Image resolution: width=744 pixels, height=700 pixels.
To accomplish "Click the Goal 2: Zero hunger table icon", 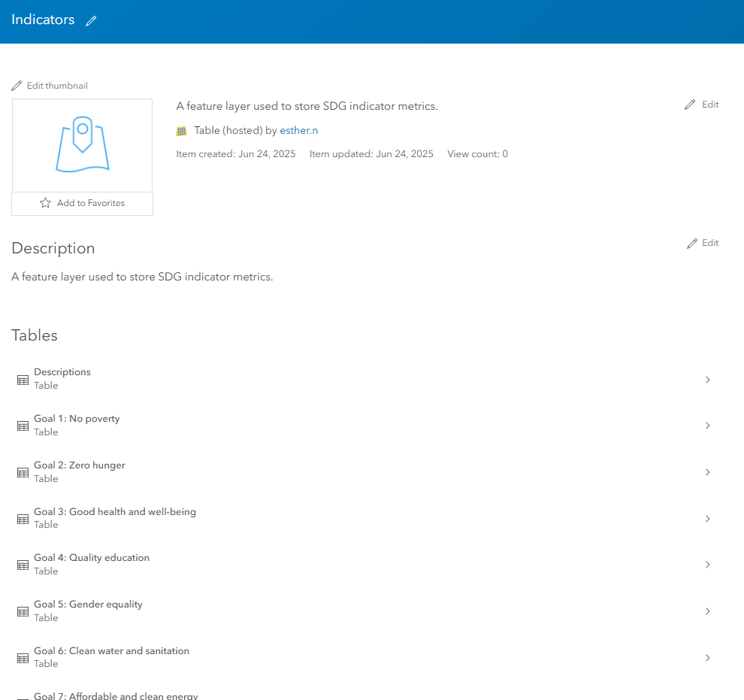I will [x=21, y=471].
